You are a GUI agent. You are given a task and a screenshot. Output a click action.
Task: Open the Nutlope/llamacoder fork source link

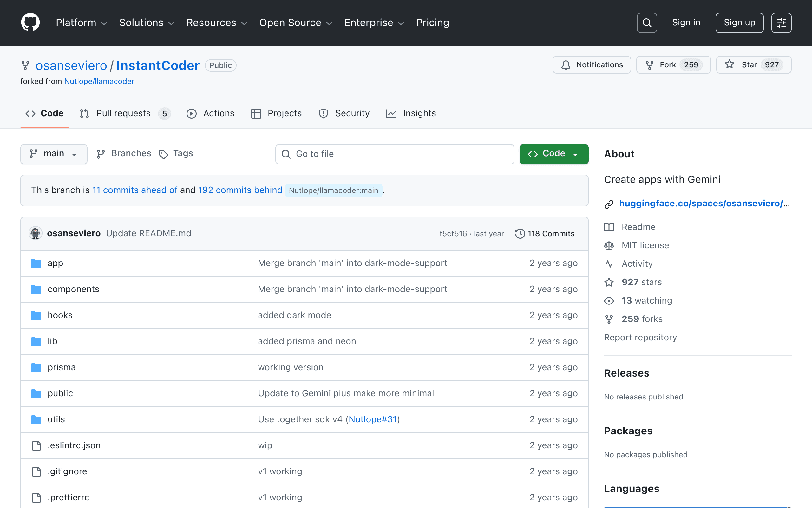coord(99,81)
